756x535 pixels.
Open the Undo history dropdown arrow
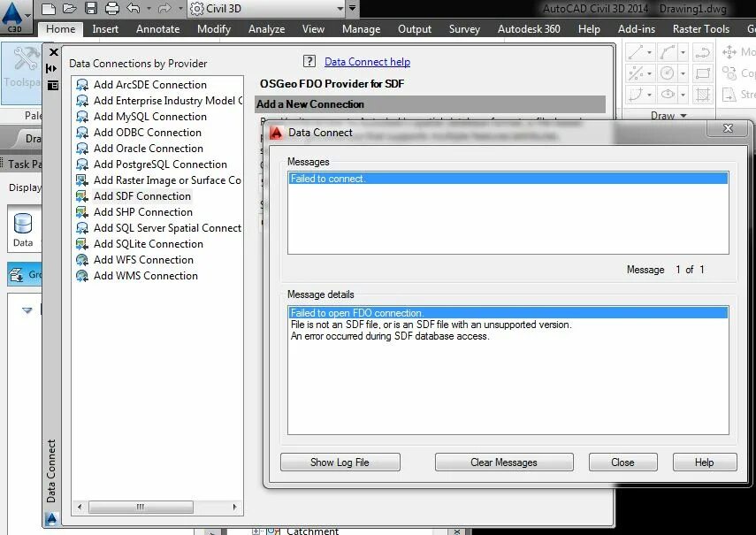[x=149, y=9]
